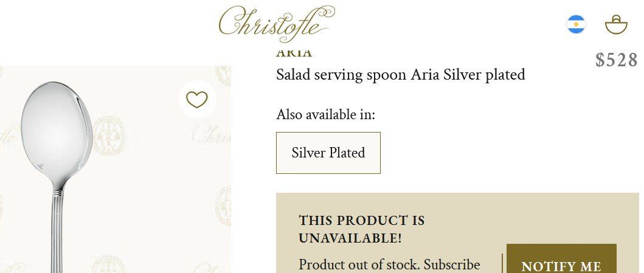Click the Salad serving spoon Aria title

[400, 75]
